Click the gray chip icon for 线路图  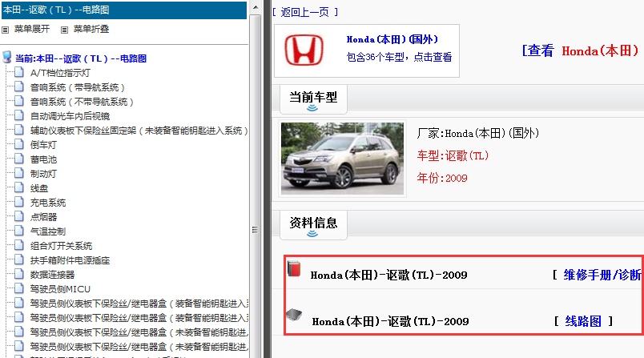tap(294, 315)
